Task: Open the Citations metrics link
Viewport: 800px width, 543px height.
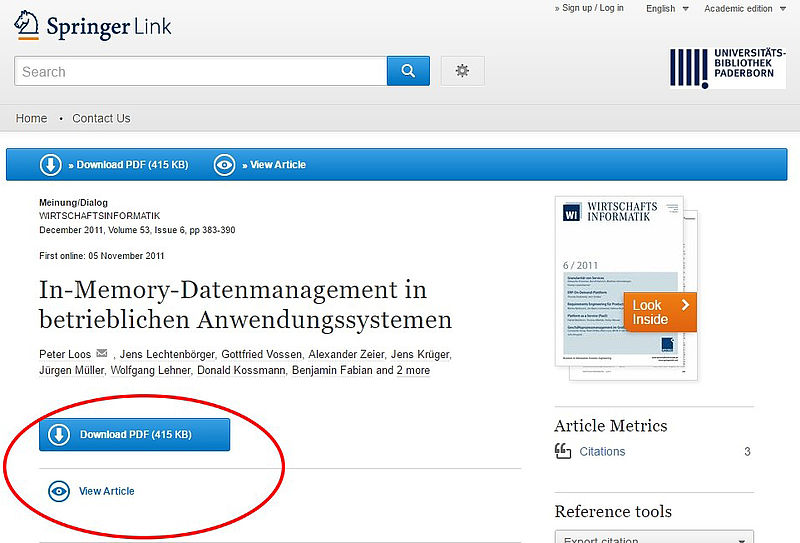Action: coord(602,452)
